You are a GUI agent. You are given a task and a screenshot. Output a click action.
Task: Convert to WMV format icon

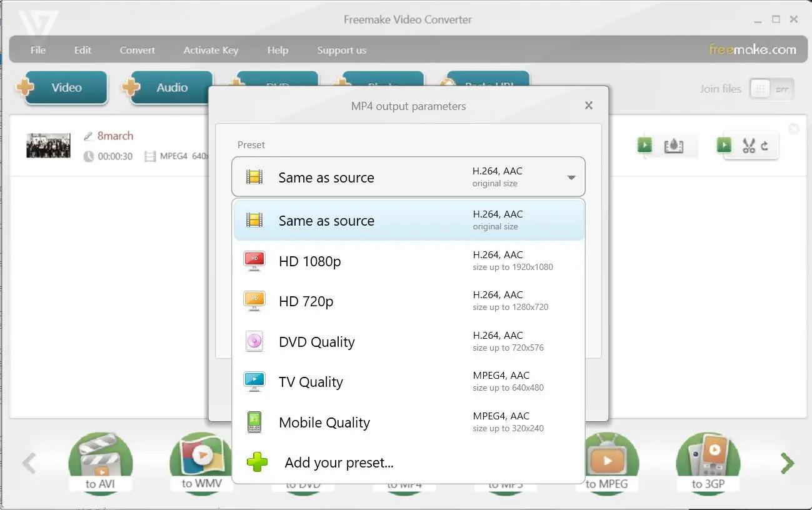pos(202,462)
